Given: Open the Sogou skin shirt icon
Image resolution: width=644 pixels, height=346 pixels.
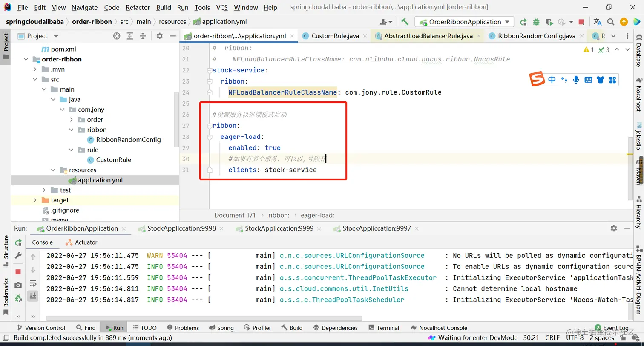Looking at the screenshot, I should pyautogui.click(x=601, y=80).
